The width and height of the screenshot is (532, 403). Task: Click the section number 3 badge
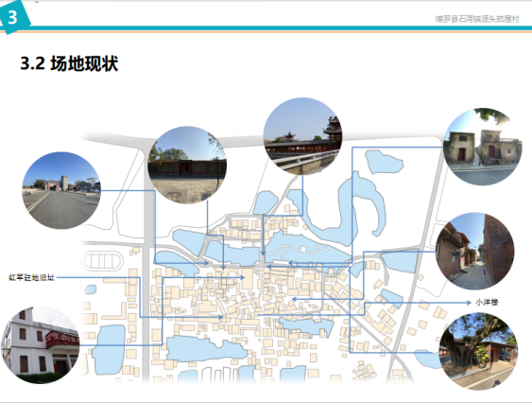coord(13,17)
